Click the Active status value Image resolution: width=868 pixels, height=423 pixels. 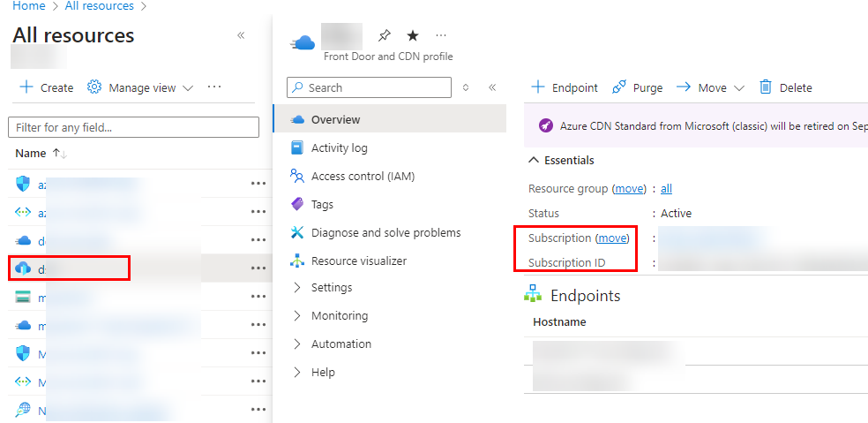[x=676, y=214]
